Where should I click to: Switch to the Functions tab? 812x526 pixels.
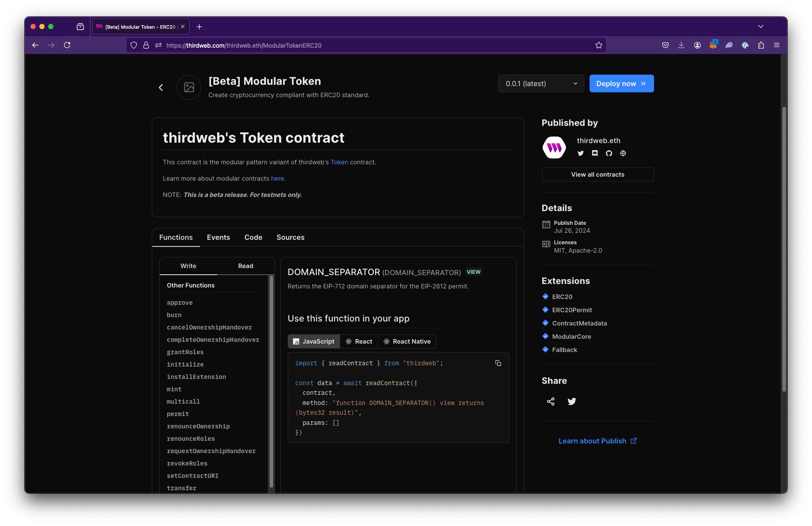tap(176, 237)
